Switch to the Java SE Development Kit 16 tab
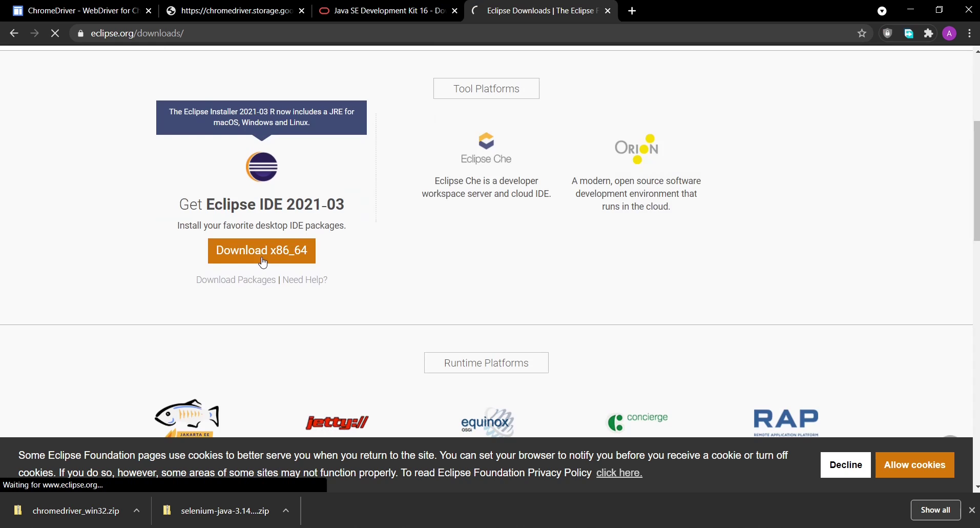The image size is (980, 528). pos(388,11)
